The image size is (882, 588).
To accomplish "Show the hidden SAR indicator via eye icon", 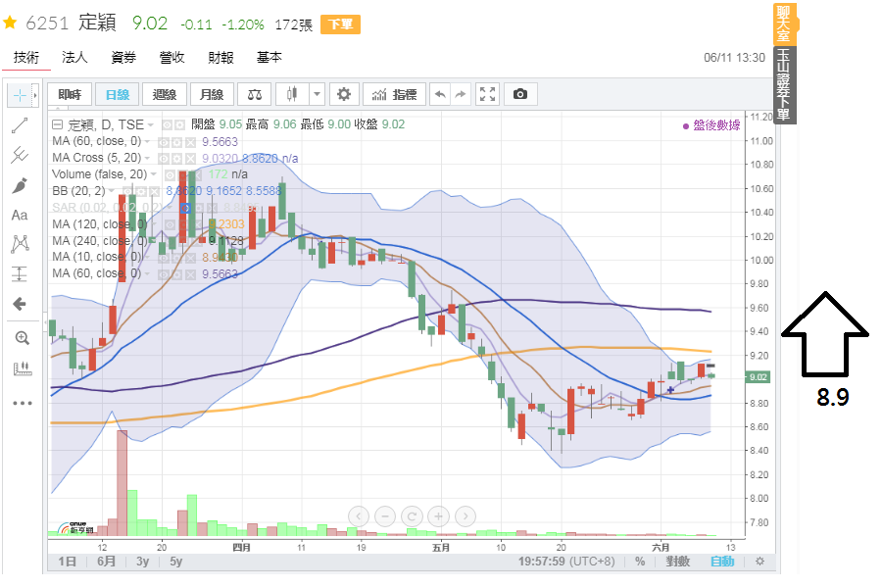I will coord(184,208).
